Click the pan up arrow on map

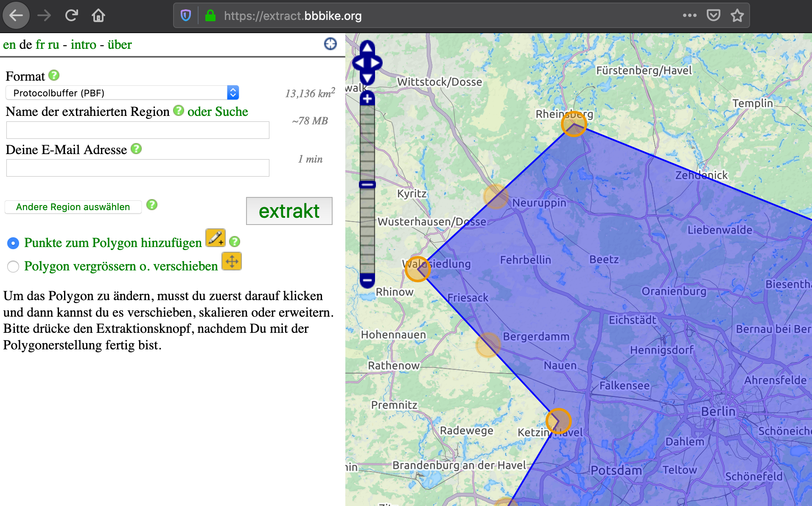[367, 48]
